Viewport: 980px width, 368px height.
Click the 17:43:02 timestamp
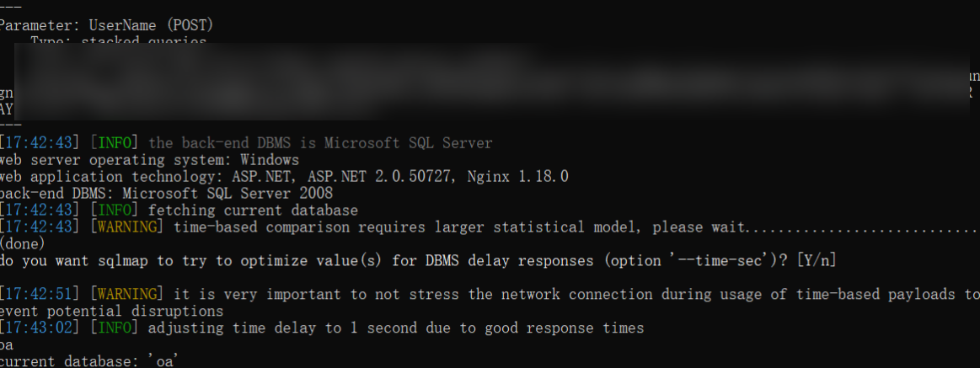tap(41, 328)
